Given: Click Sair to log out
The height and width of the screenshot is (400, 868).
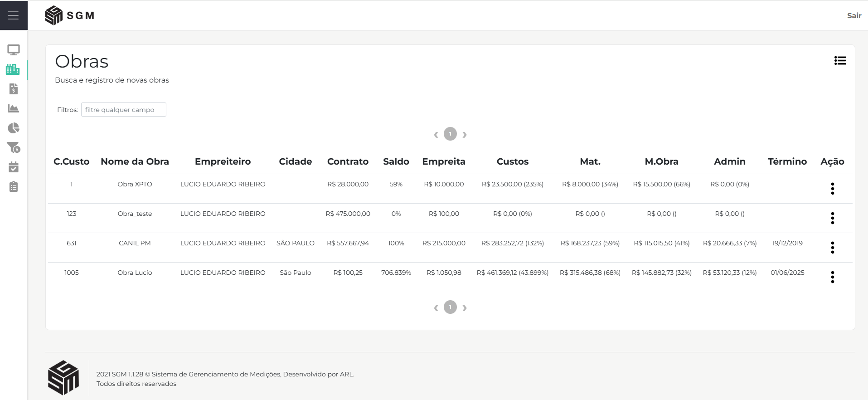Looking at the screenshot, I should pos(853,15).
